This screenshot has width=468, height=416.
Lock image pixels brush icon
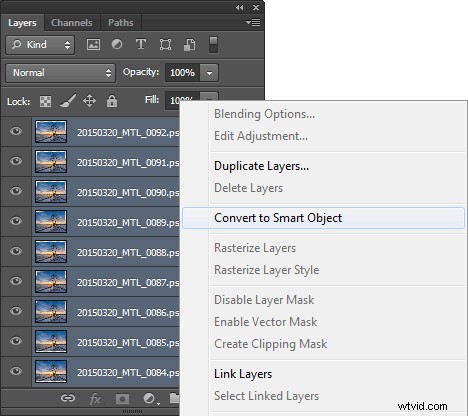pos(68,101)
